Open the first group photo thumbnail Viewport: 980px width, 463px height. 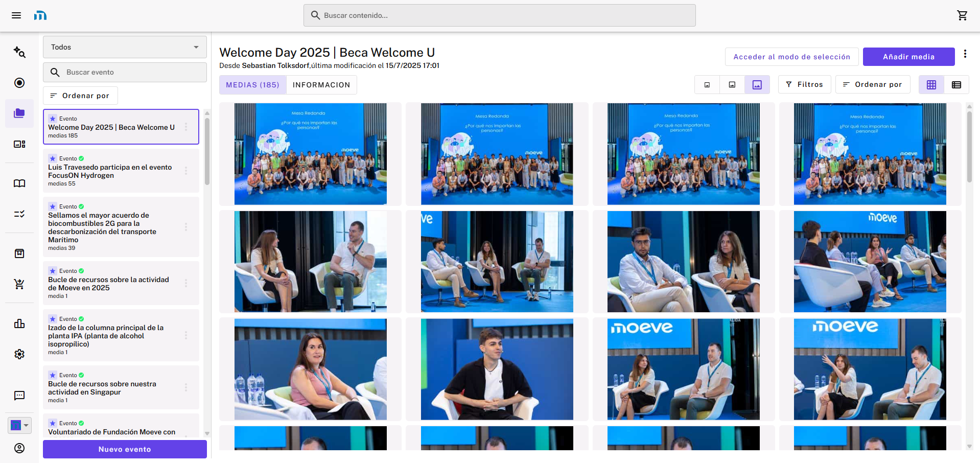(311, 154)
